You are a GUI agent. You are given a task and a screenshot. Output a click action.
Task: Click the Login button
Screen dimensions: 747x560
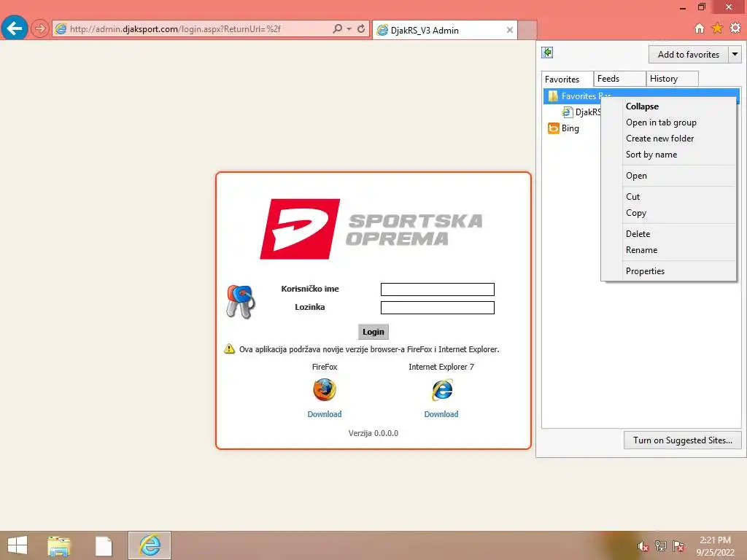click(373, 332)
